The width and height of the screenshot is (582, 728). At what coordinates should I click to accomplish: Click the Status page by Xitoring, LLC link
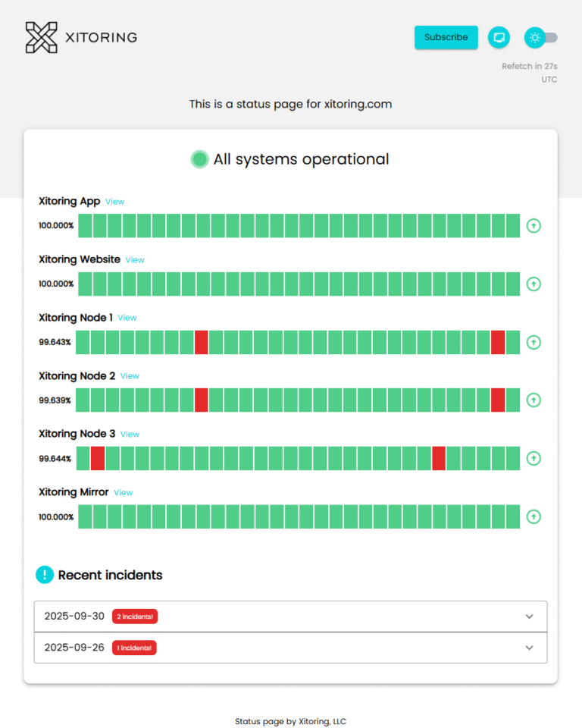point(290,721)
